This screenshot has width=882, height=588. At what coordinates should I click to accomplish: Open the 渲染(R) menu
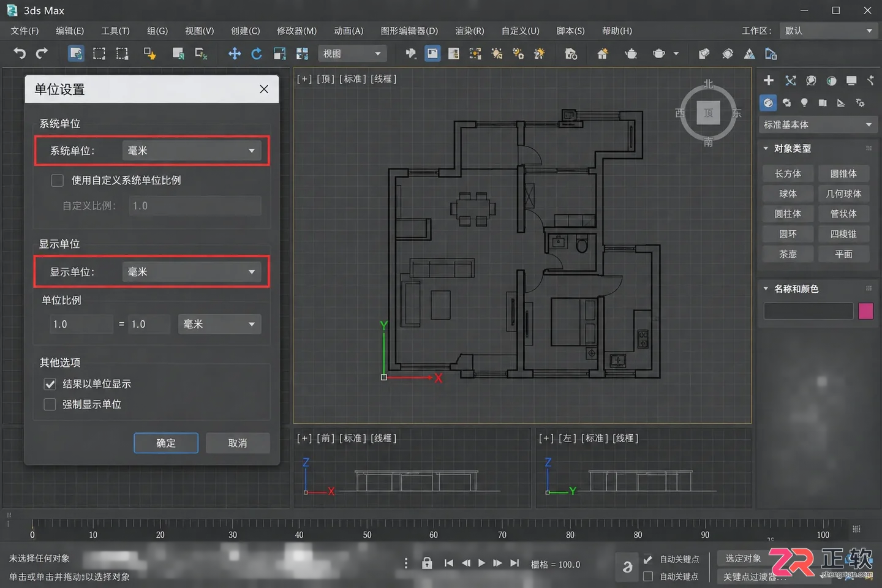[x=470, y=31]
